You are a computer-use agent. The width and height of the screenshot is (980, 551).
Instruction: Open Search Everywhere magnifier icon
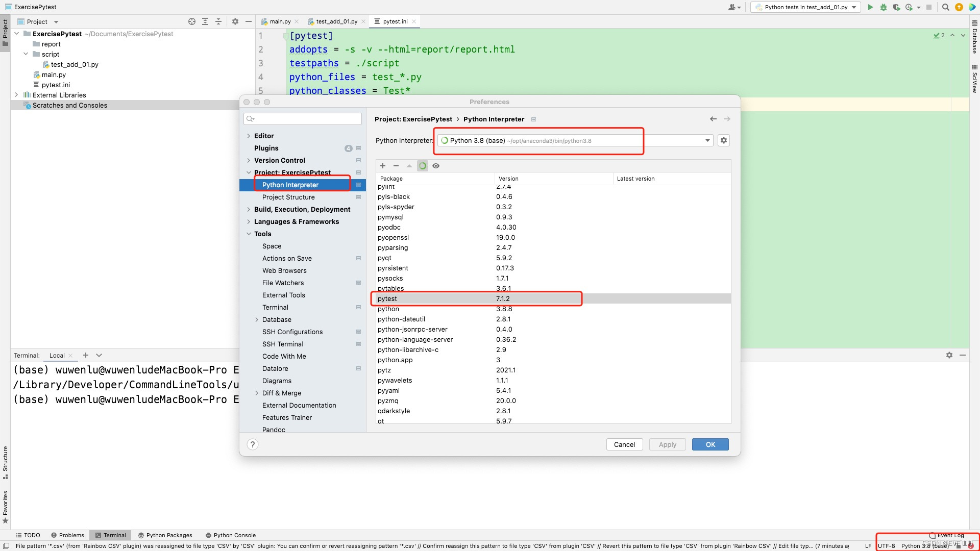click(945, 7)
